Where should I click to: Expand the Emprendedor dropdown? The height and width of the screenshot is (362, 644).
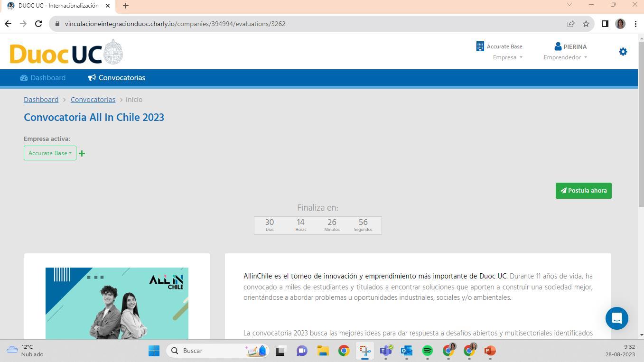coord(565,57)
